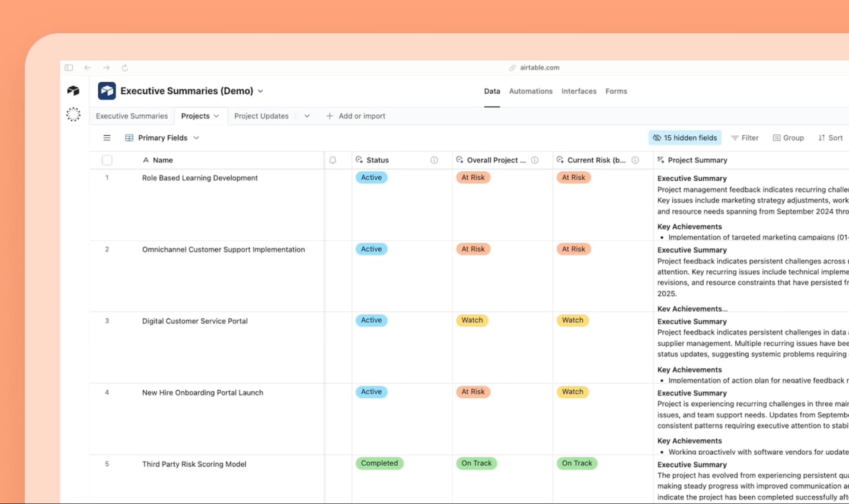Click Add or import to create a table
The width and height of the screenshot is (849, 504).
point(355,116)
